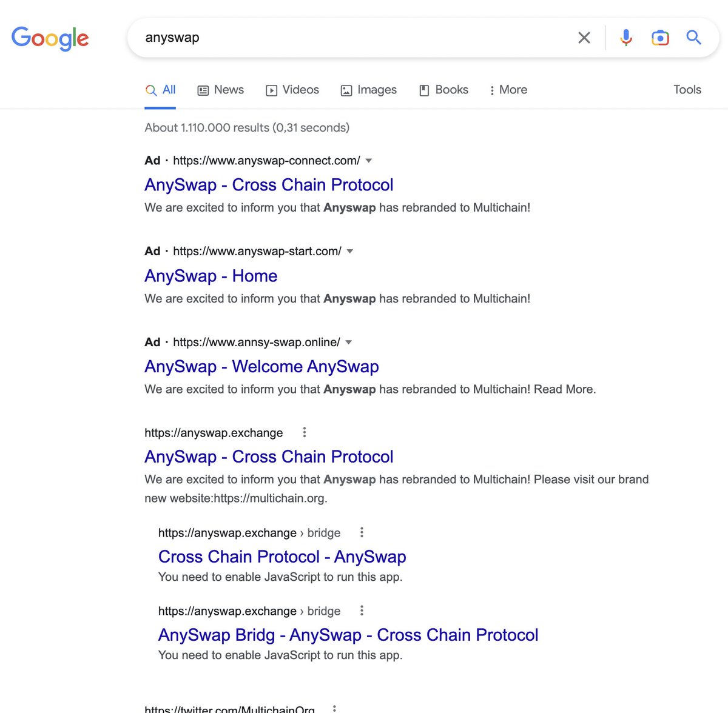Open Cross Chain Protocol - AnySwap sublink
The image size is (728, 713).
(x=282, y=557)
